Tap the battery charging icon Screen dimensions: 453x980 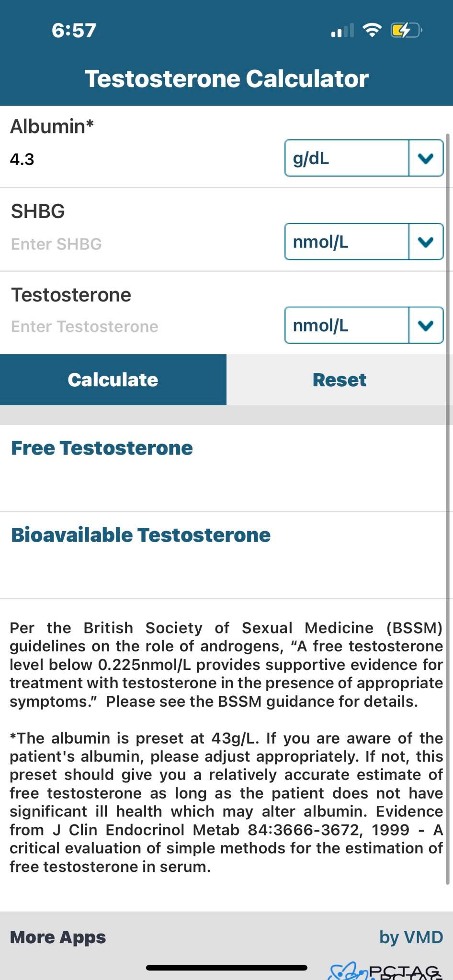click(x=406, y=31)
